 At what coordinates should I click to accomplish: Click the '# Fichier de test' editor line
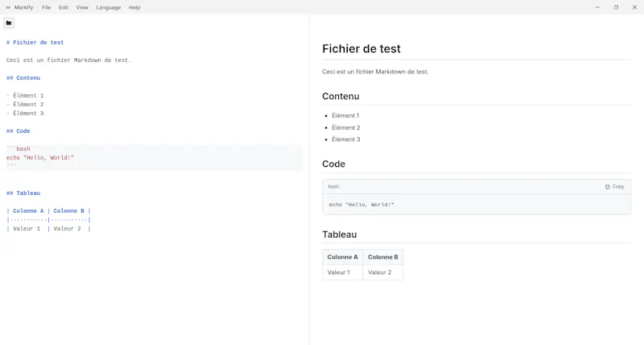point(35,43)
